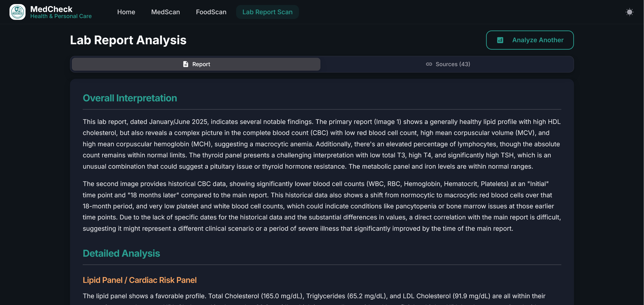Click the MedCheck brand title
Image resolution: width=644 pixels, height=305 pixels.
point(51,9)
